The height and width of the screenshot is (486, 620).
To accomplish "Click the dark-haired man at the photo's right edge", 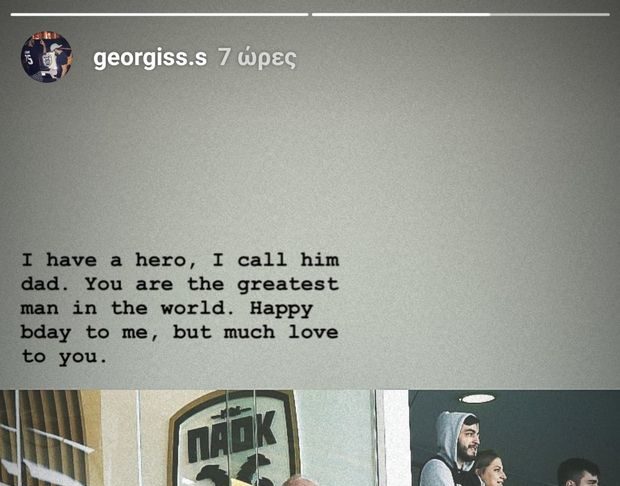I will tap(579, 472).
